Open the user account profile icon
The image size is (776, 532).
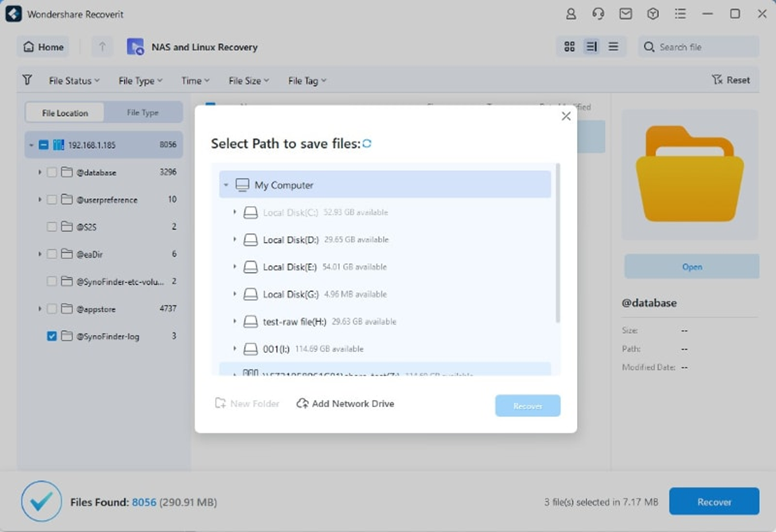[570, 14]
